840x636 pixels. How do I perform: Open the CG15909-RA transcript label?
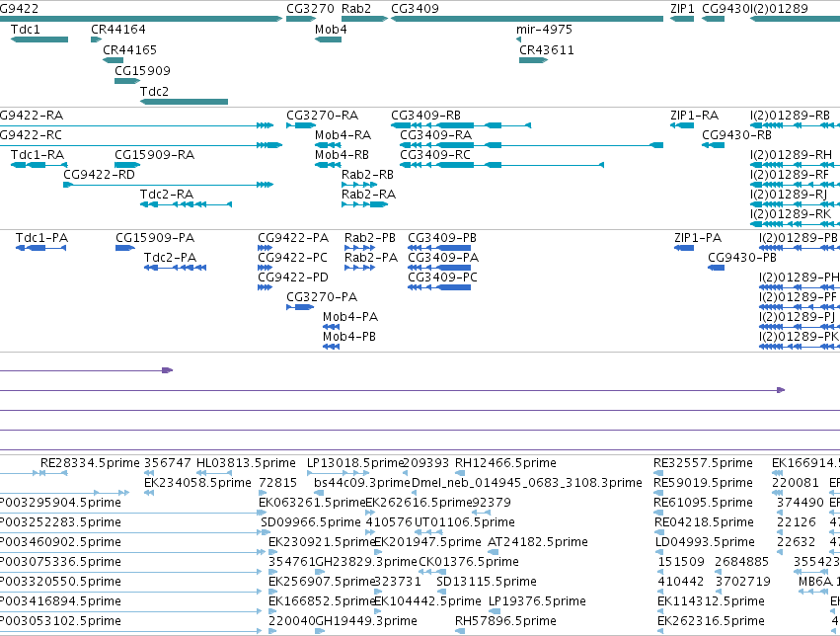(154, 155)
